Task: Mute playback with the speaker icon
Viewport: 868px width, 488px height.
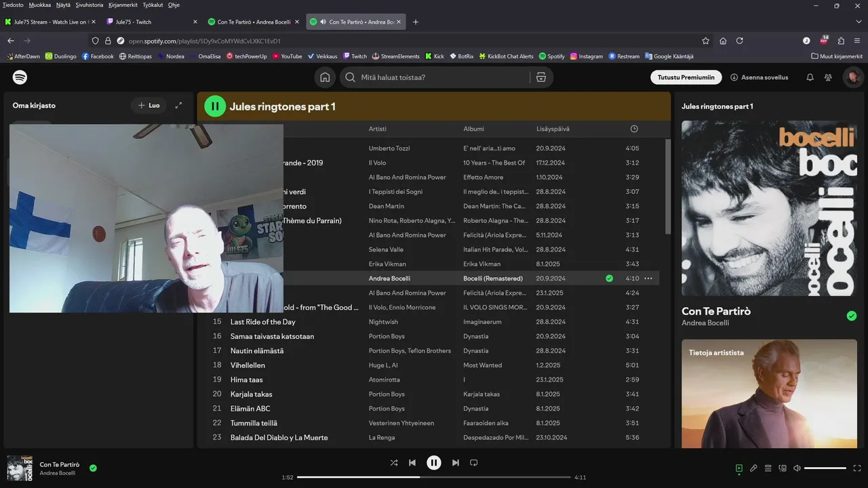Action: [797, 468]
